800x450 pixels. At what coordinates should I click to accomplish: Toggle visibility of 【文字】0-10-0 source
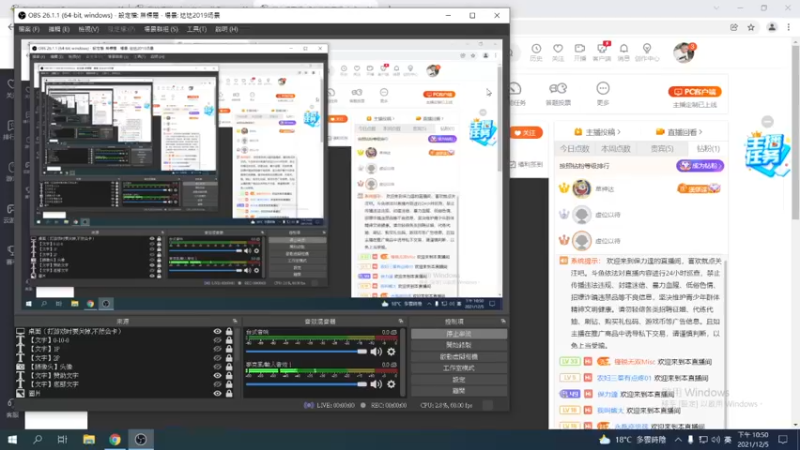click(x=217, y=340)
